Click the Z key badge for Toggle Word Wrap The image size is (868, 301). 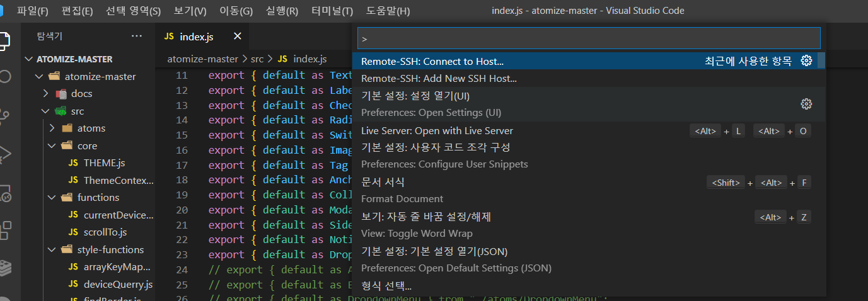pos(803,217)
